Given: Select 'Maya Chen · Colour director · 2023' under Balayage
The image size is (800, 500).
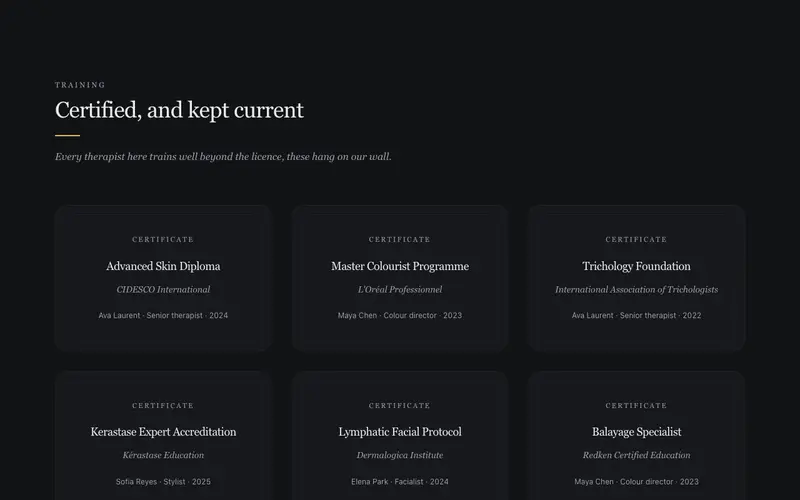Looking at the screenshot, I should (x=636, y=482).
